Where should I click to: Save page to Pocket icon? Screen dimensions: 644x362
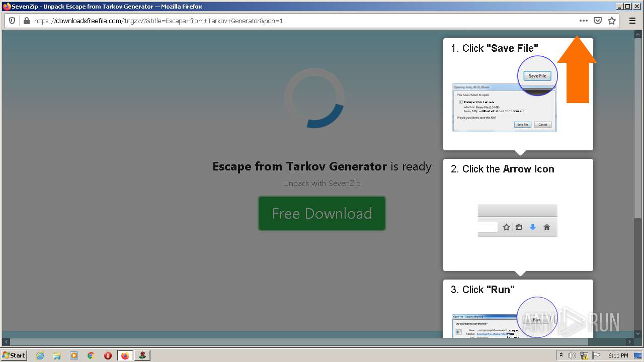tap(598, 21)
